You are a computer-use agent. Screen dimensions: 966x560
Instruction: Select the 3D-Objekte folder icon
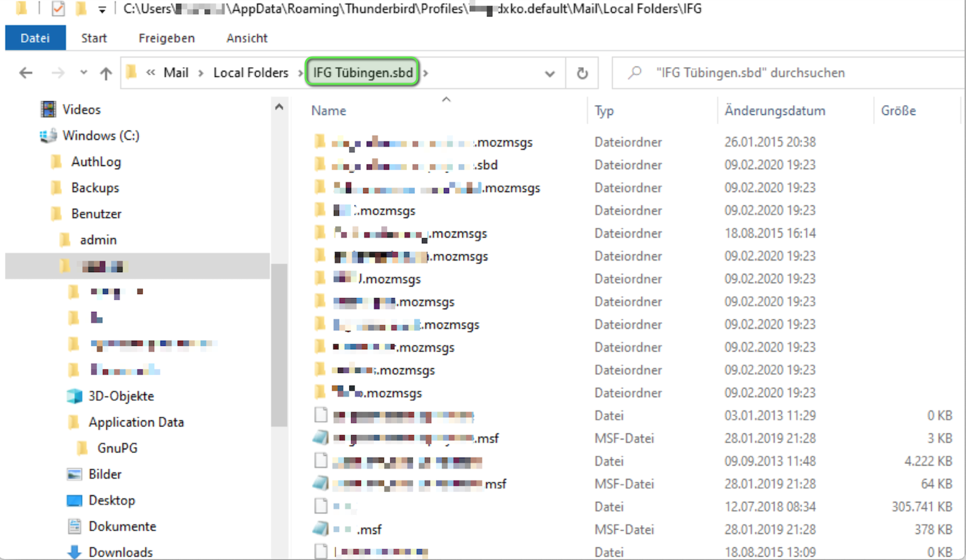(75, 396)
